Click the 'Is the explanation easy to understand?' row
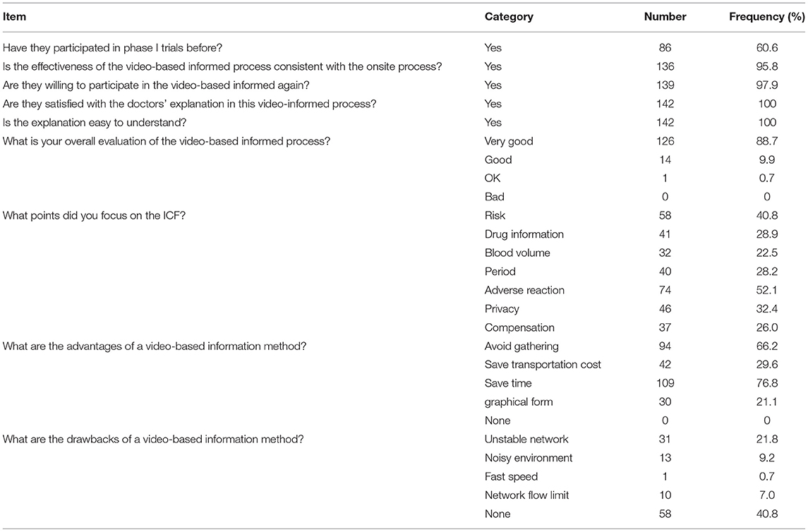Viewport: 808px width, 532px height. (404, 123)
